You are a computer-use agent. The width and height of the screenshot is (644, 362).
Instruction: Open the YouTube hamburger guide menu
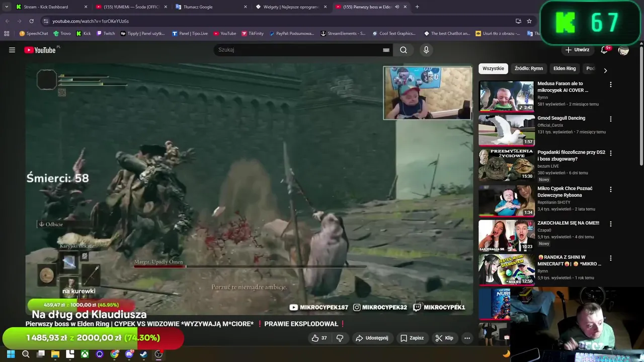pos(12,50)
